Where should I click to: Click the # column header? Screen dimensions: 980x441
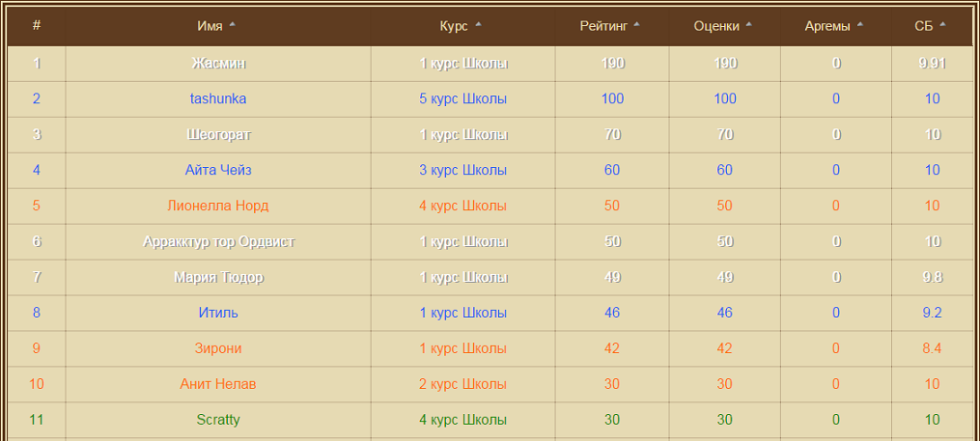coord(37,26)
